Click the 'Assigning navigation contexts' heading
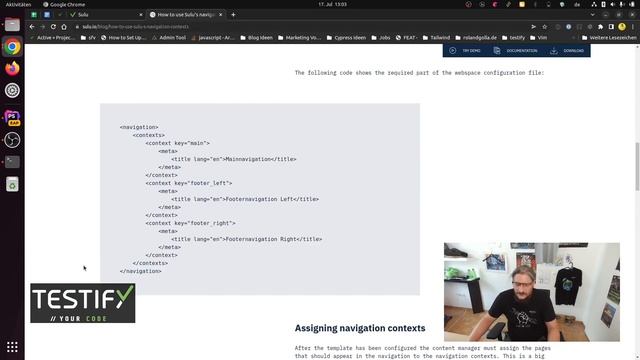The width and height of the screenshot is (640, 360). [x=360, y=328]
